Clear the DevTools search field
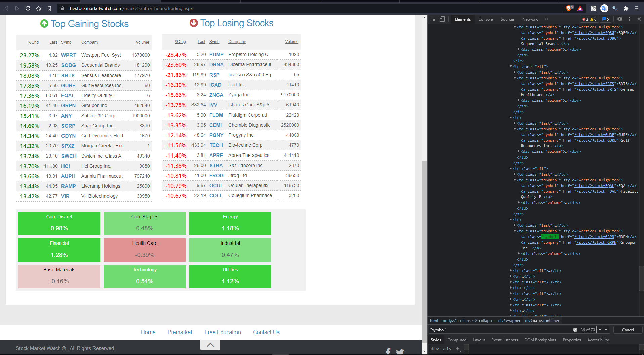Image resolution: width=644 pixels, height=355 pixels. (575, 330)
